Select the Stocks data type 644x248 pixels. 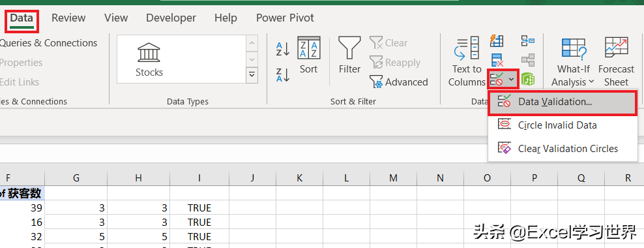pyautogui.click(x=149, y=59)
